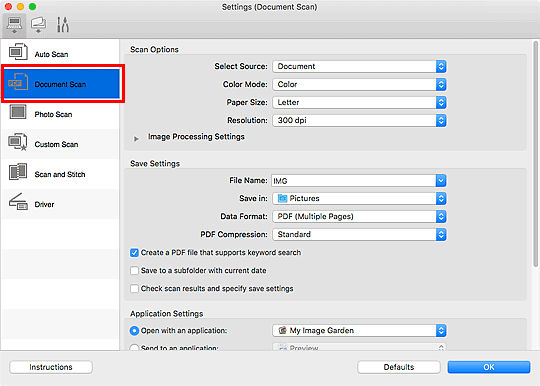Check Save to a subfolder with current date
Image resolution: width=540 pixels, height=386 pixels.
pos(134,271)
